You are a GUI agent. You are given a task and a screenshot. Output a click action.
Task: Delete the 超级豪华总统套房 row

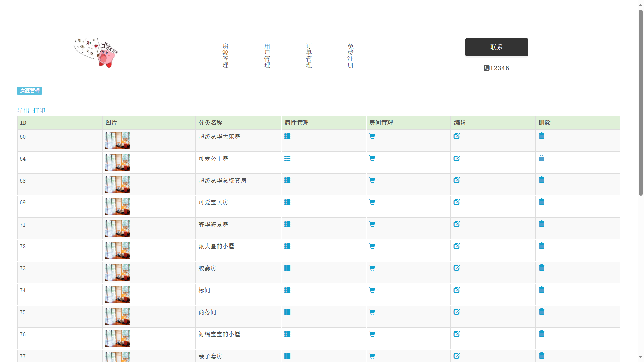pyautogui.click(x=542, y=180)
